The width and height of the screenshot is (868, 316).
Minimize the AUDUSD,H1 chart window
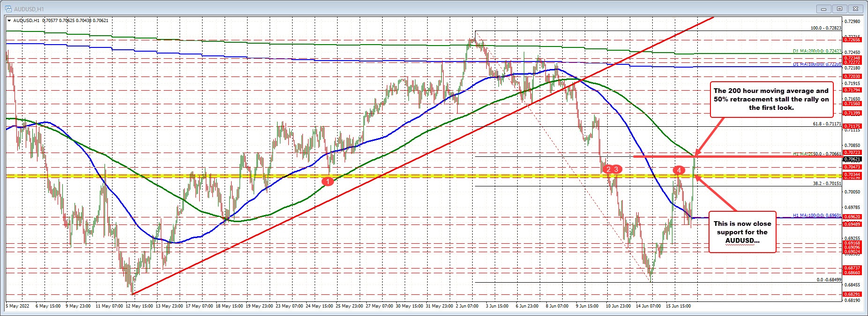[x=824, y=8]
